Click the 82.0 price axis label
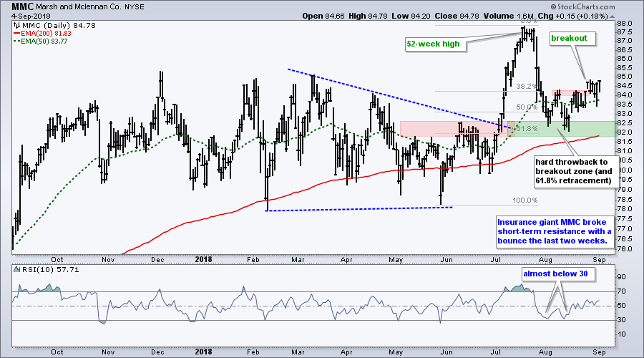644x358 pixels. 624,132
